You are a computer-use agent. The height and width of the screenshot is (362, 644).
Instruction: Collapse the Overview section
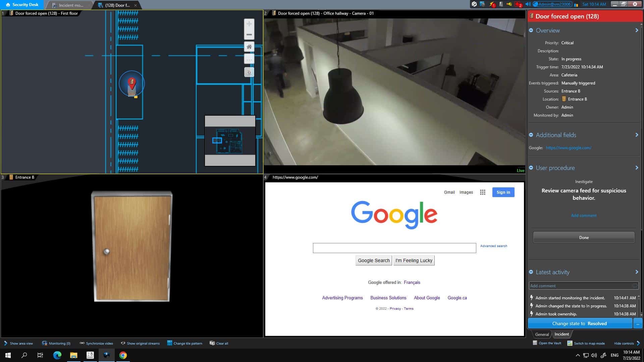(531, 30)
